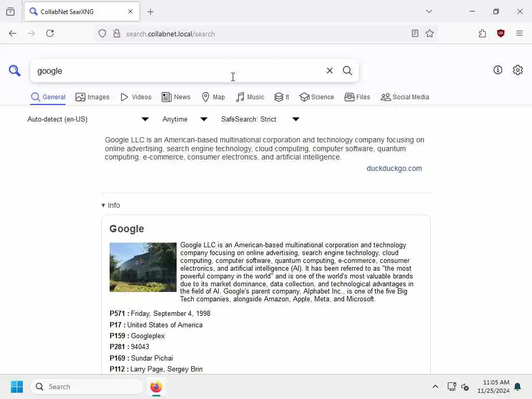Open the Anytime time range dropdown
Image resolution: width=532 pixels, height=399 pixels.
pos(185,119)
